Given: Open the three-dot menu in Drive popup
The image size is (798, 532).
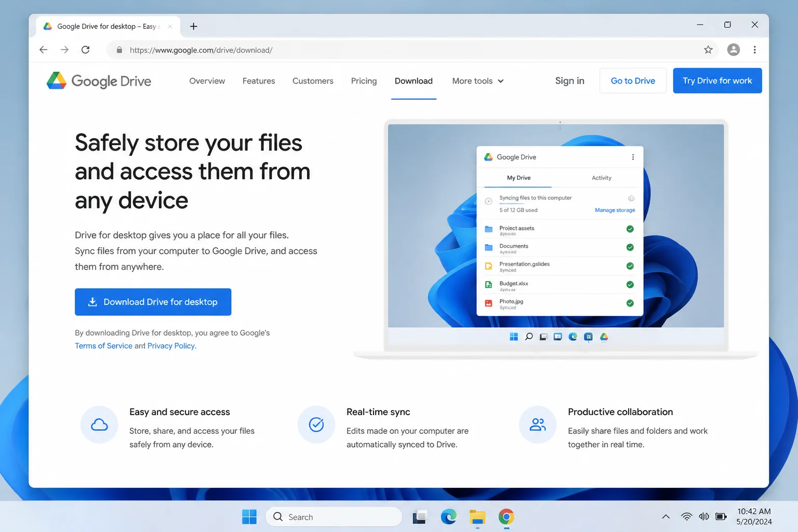Looking at the screenshot, I should [x=633, y=157].
